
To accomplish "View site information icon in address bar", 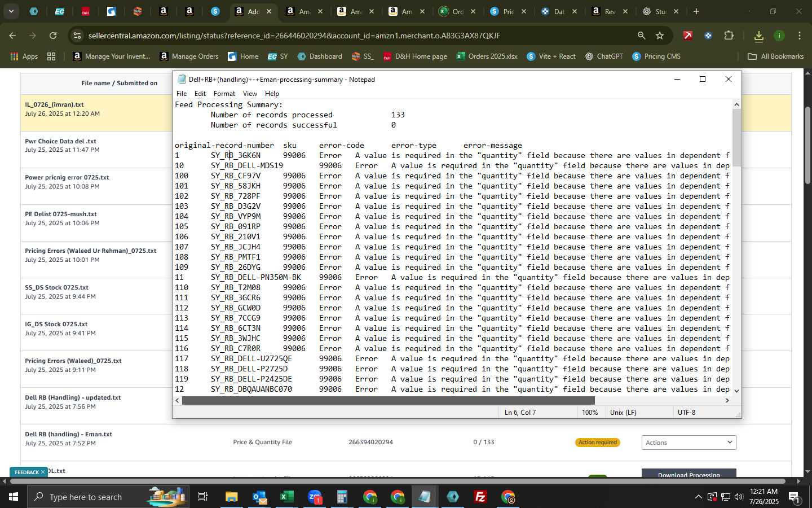I will [x=77, y=36].
